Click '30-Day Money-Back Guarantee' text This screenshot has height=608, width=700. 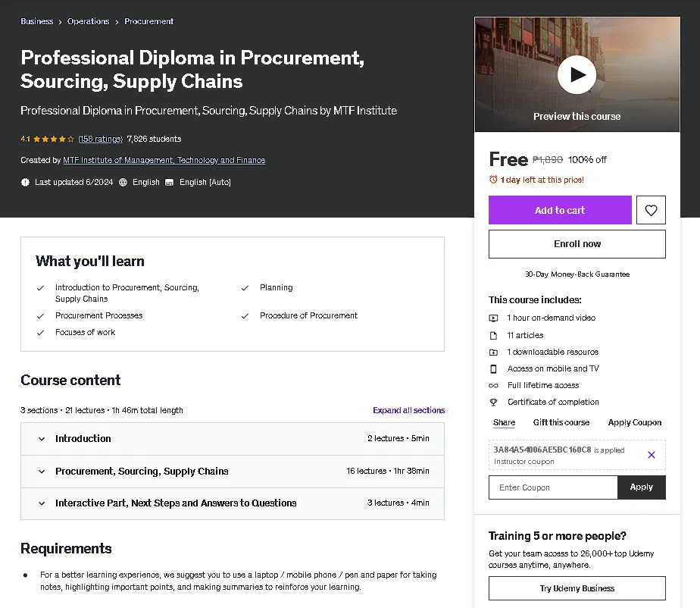pos(577,274)
